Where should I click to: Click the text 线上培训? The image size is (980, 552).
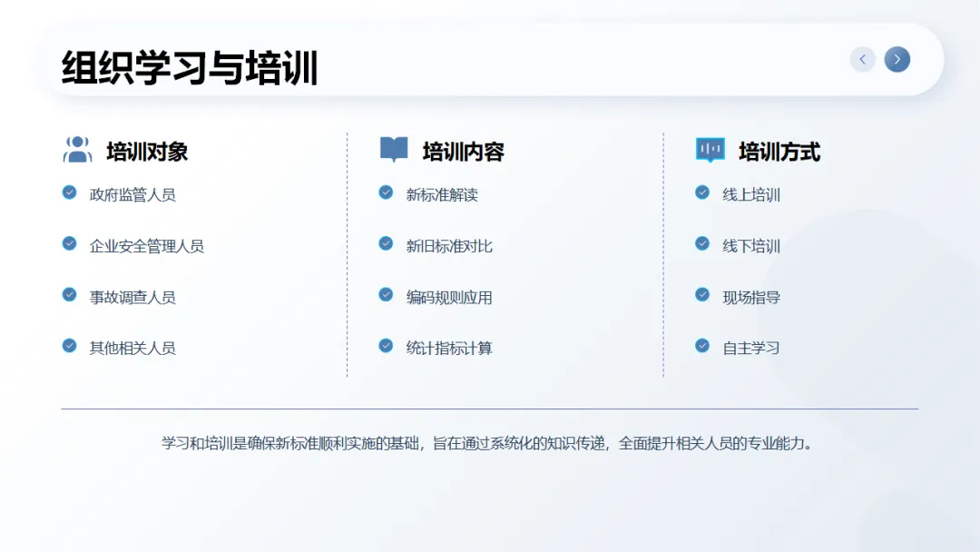(x=751, y=195)
